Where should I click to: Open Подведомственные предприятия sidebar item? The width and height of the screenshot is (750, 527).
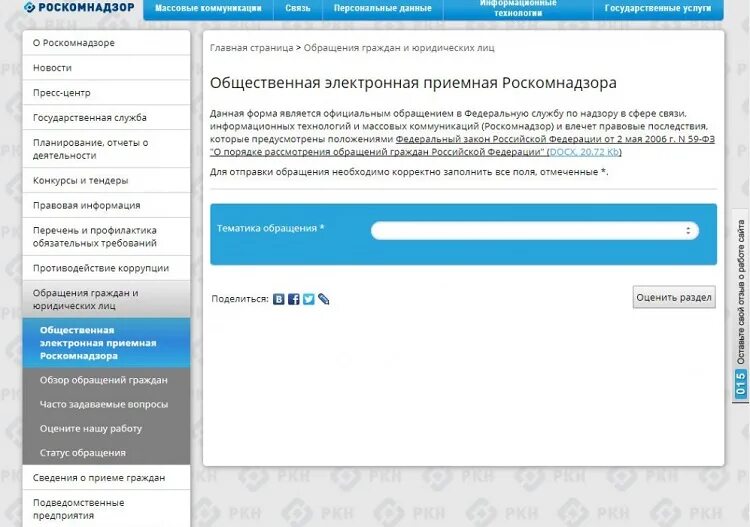[x=106, y=509]
